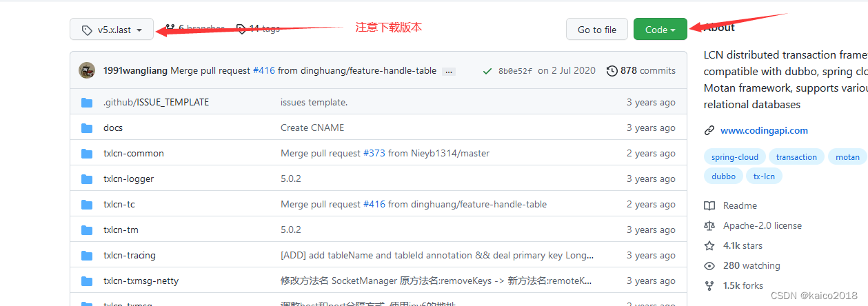Open 5.0.2 commit on txlcn-logger row
The image size is (868, 306).
(x=291, y=178)
